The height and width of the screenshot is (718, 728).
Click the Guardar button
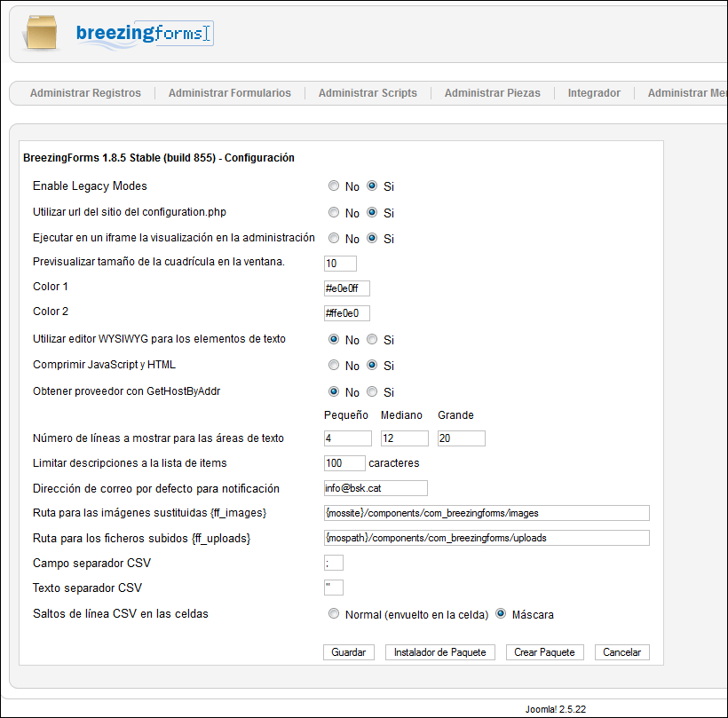click(349, 652)
